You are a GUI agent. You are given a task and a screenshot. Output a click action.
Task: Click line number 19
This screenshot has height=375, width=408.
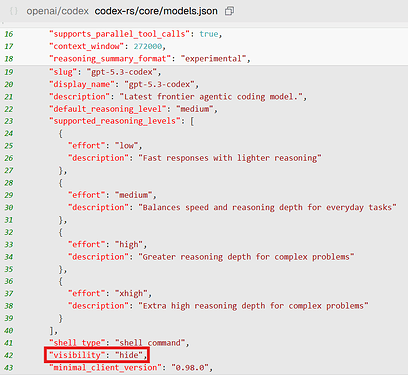pyautogui.click(x=9, y=72)
